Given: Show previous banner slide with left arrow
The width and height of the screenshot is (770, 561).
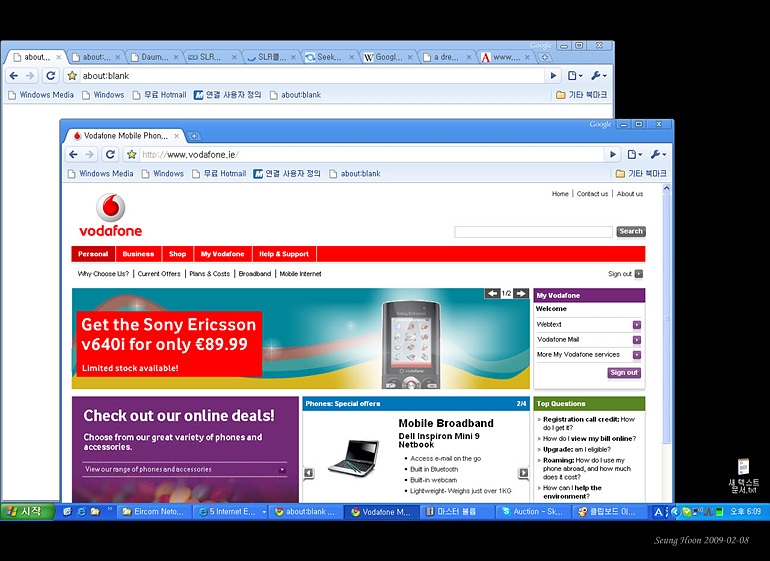Looking at the screenshot, I should click(492, 293).
